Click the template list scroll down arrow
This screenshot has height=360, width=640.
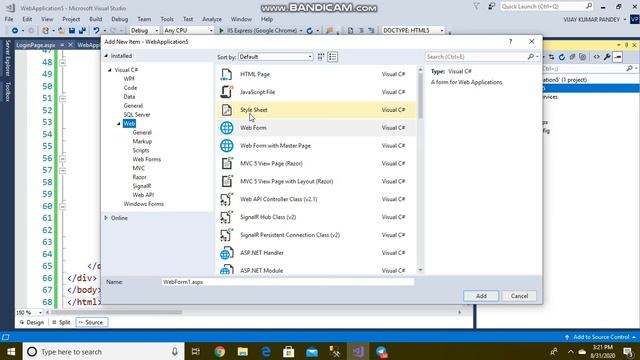click(x=420, y=270)
